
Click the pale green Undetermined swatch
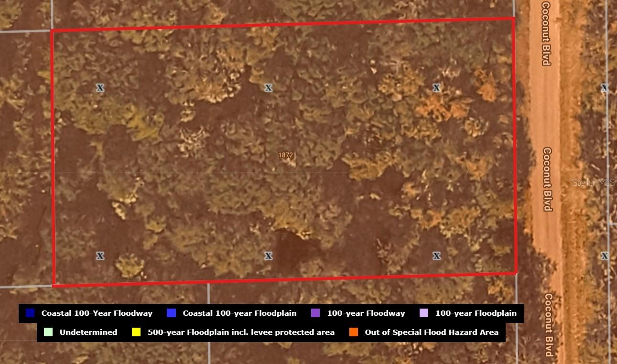tap(48, 332)
